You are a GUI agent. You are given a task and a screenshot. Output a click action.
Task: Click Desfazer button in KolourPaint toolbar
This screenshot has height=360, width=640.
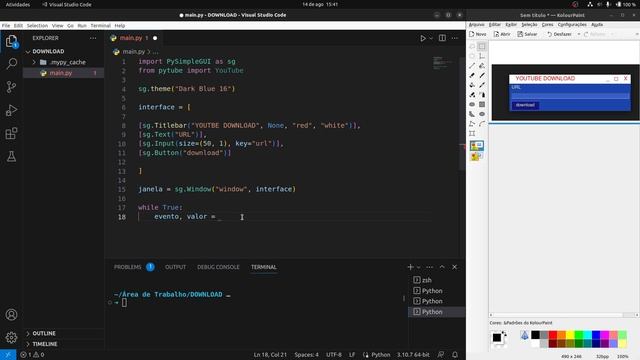[x=559, y=34]
